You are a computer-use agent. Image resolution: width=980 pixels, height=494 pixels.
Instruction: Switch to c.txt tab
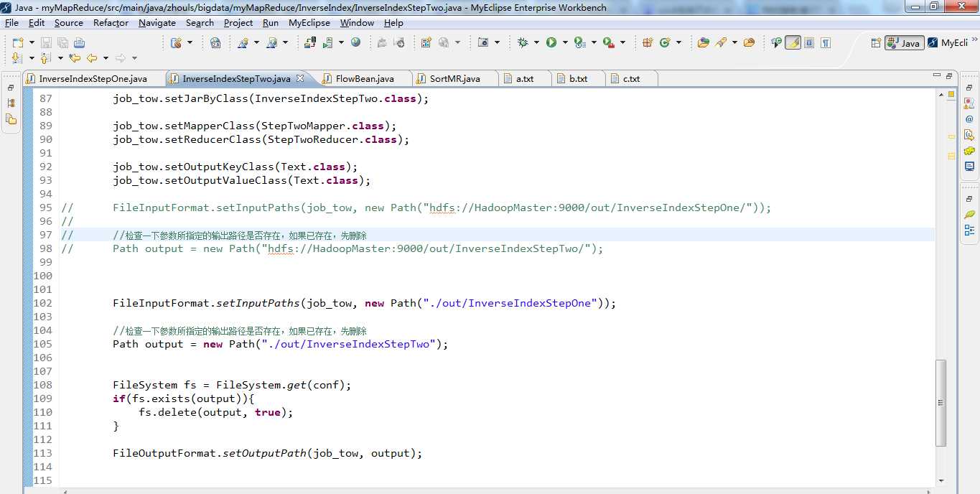[631, 79]
